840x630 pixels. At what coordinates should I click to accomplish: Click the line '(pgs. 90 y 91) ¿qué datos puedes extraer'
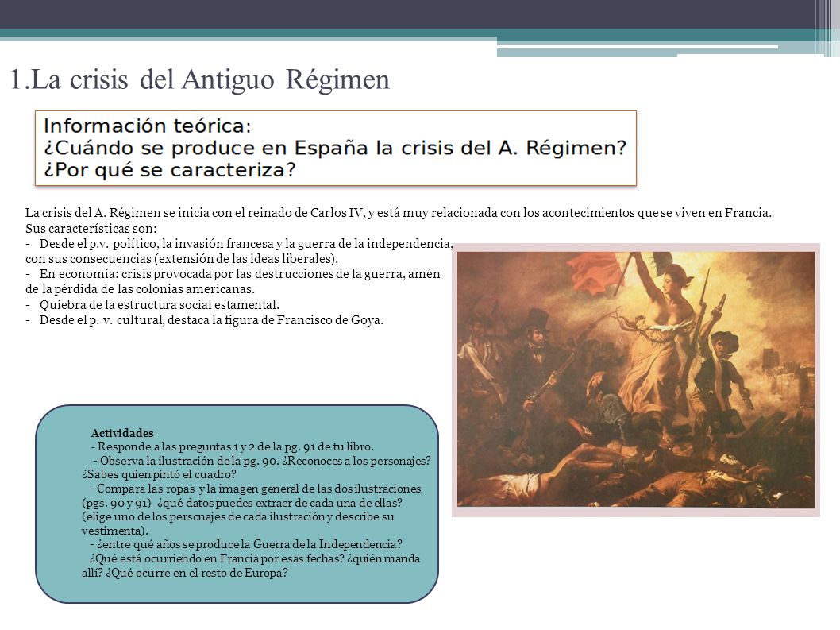pyautogui.click(x=242, y=503)
